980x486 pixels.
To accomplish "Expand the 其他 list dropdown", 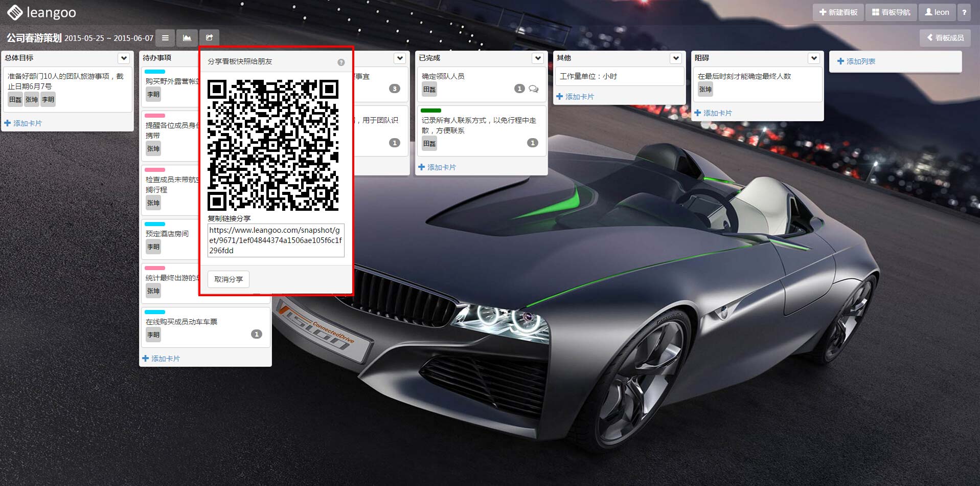I will point(676,58).
